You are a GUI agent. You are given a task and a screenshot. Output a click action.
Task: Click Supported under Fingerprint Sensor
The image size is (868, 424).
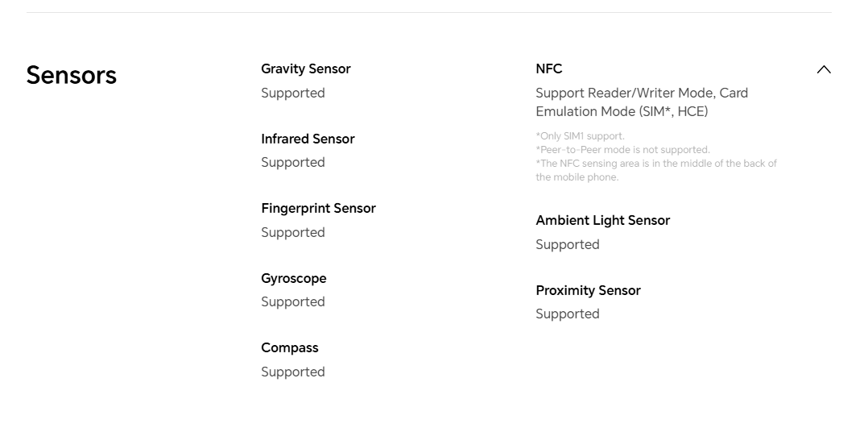coord(293,233)
